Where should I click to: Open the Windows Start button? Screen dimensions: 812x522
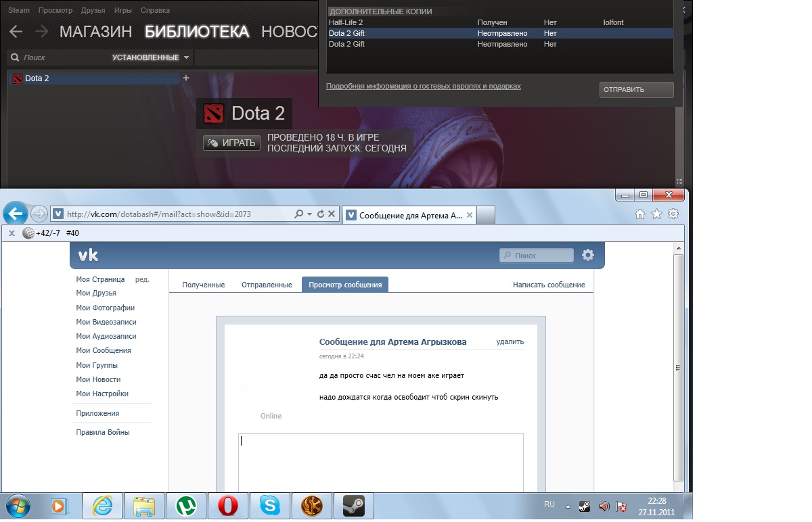click(x=18, y=505)
